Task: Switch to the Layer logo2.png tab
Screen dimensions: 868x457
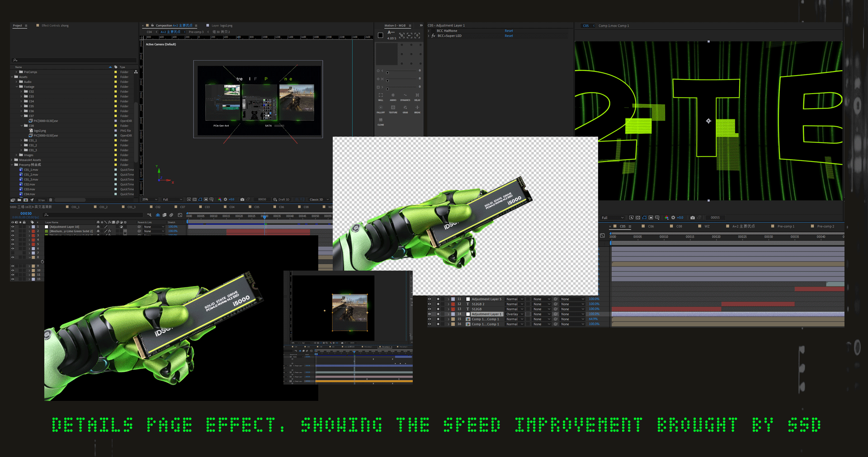Action: pyautogui.click(x=222, y=26)
